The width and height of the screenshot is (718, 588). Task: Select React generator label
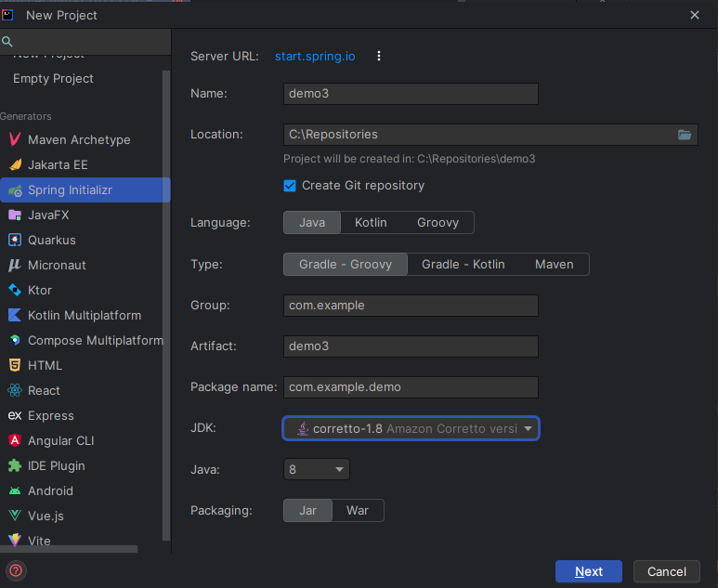tap(44, 391)
